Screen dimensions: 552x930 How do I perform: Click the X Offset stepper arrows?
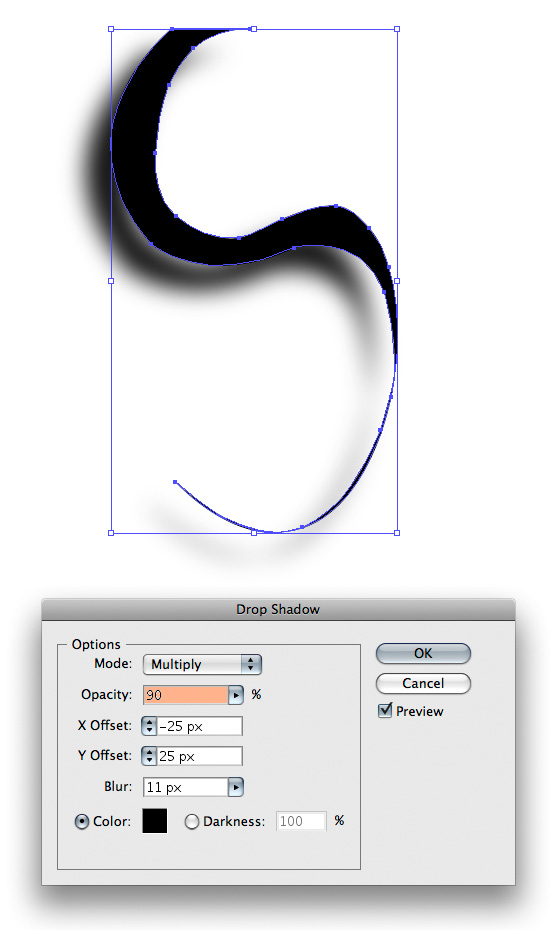(149, 726)
